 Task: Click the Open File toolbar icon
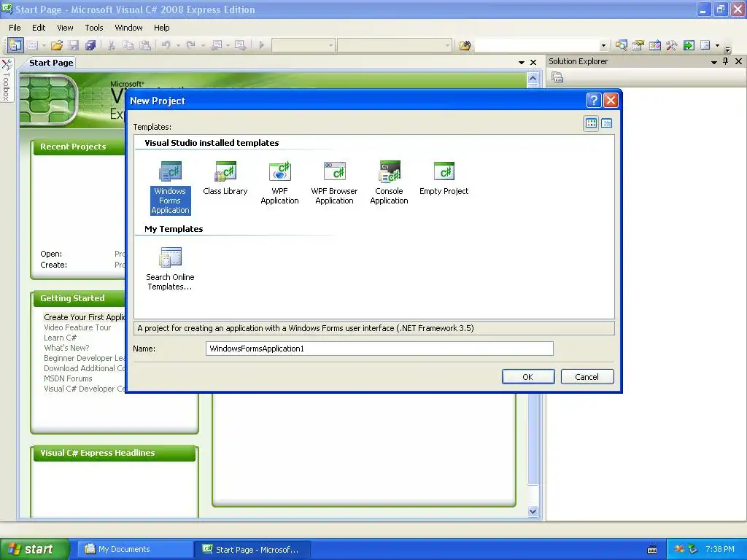57,45
